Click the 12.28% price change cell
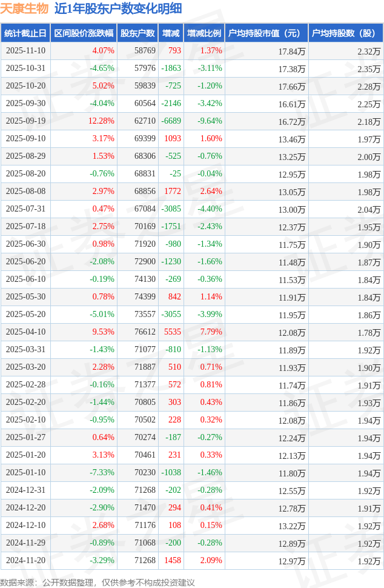Viewport: 384px width, 588px height. tap(101, 121)
